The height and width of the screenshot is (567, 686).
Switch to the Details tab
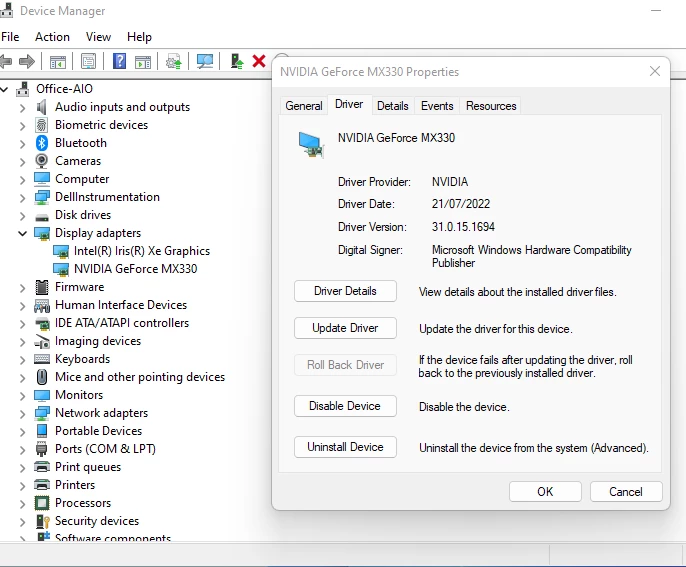pos(392,106)
